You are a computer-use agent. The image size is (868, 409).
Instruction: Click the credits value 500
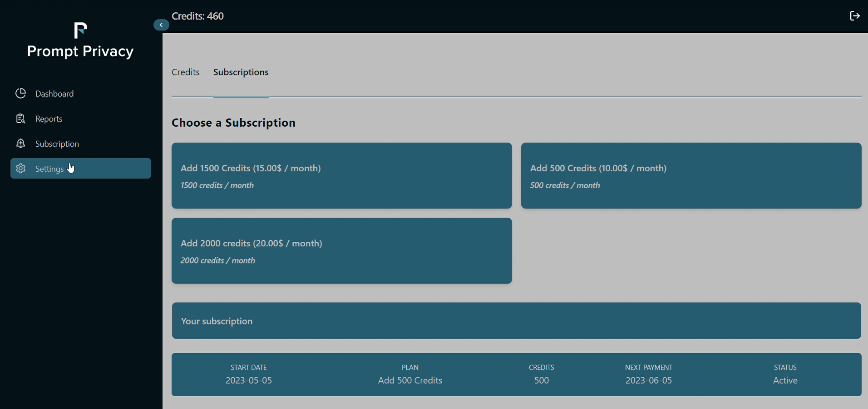[x=542, y=380]
